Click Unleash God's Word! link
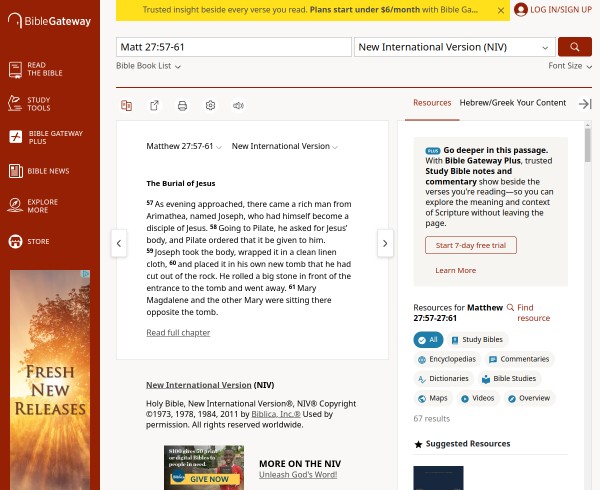The height and width of the screenshot is (490, 600). tap(298, 475)
